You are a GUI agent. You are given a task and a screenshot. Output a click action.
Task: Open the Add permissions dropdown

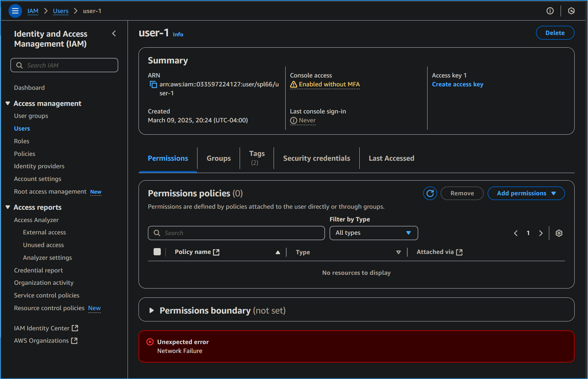click(x=526, y=193)
